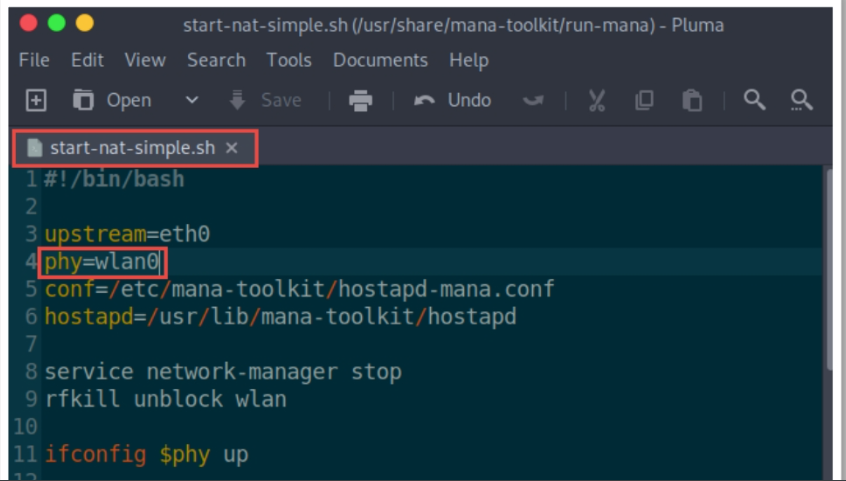The width and height of the screenshot is (846, 481).
Task: Click the Find and Replace icon
Action: tap(801, 100)
